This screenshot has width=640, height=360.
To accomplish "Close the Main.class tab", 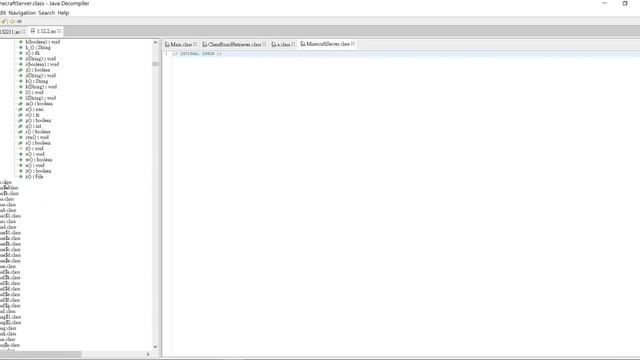I will point(195,44).
